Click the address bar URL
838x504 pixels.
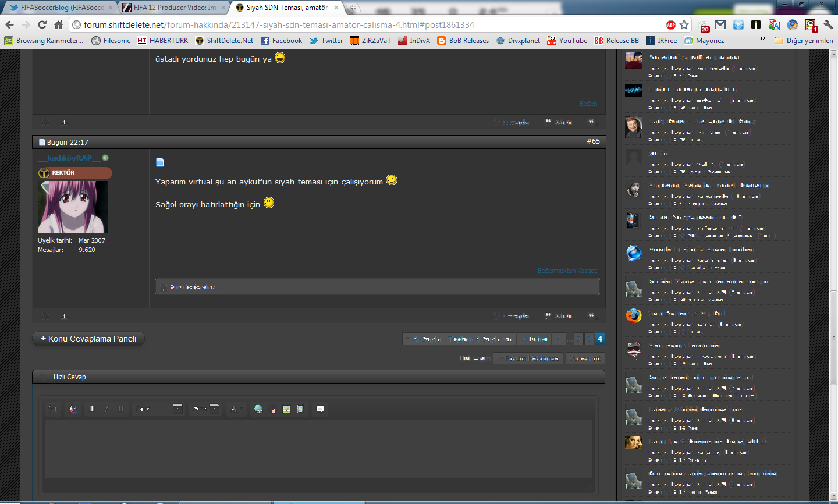(x=279, y=24)
